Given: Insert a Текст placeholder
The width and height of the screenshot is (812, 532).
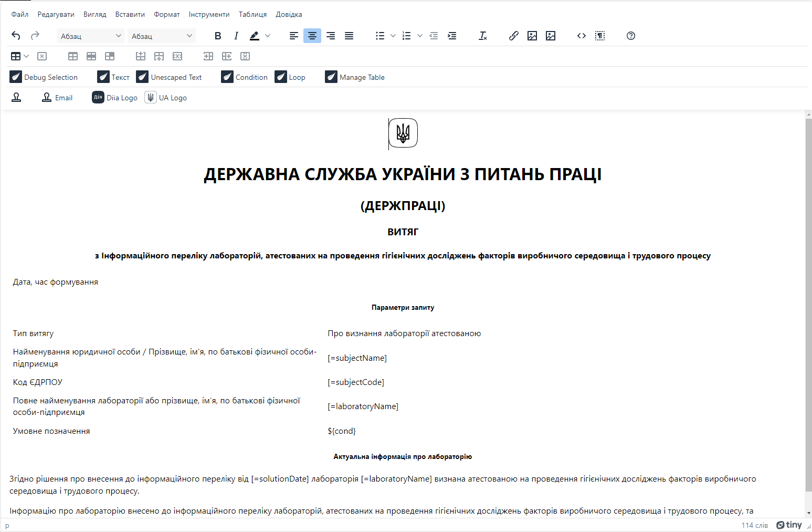Looking at the screenshot, I should (x=113, y=77).
